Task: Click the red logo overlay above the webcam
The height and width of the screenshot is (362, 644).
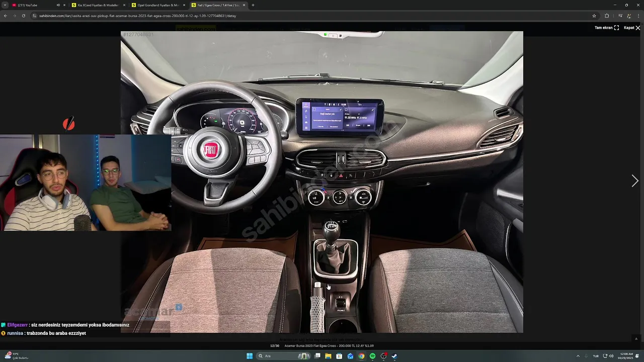Action: (x=68, y=124)
